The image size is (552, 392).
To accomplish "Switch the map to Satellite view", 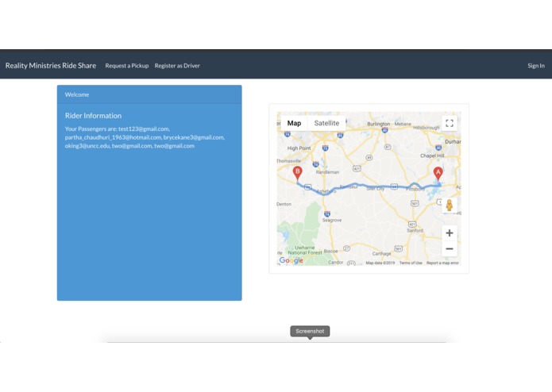I will pyautogui.click(x=326, y=123).
